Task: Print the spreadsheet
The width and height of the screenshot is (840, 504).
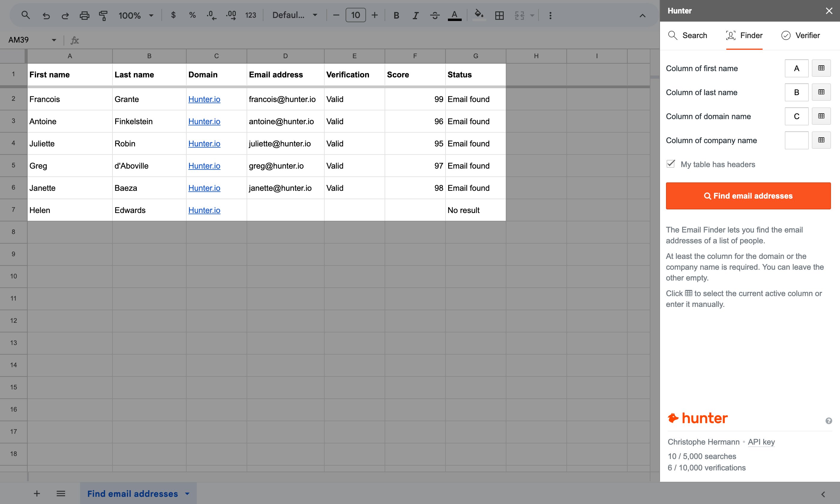Action: 84,15
